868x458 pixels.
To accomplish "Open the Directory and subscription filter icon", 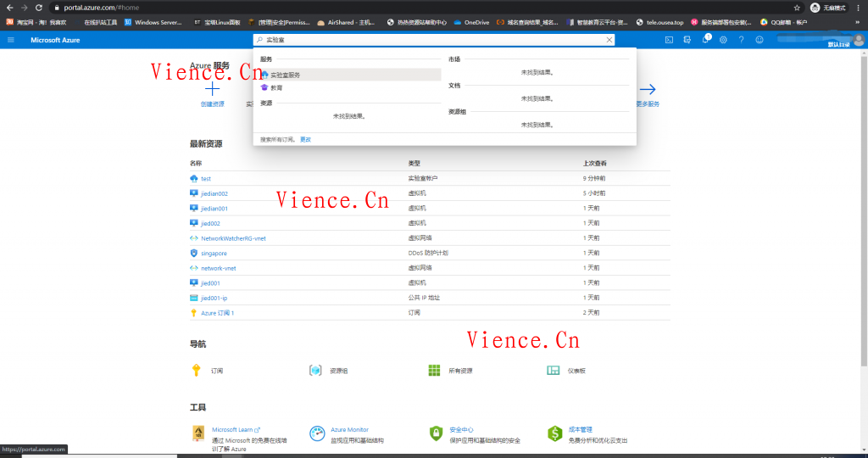I will (x=687, y=40).
